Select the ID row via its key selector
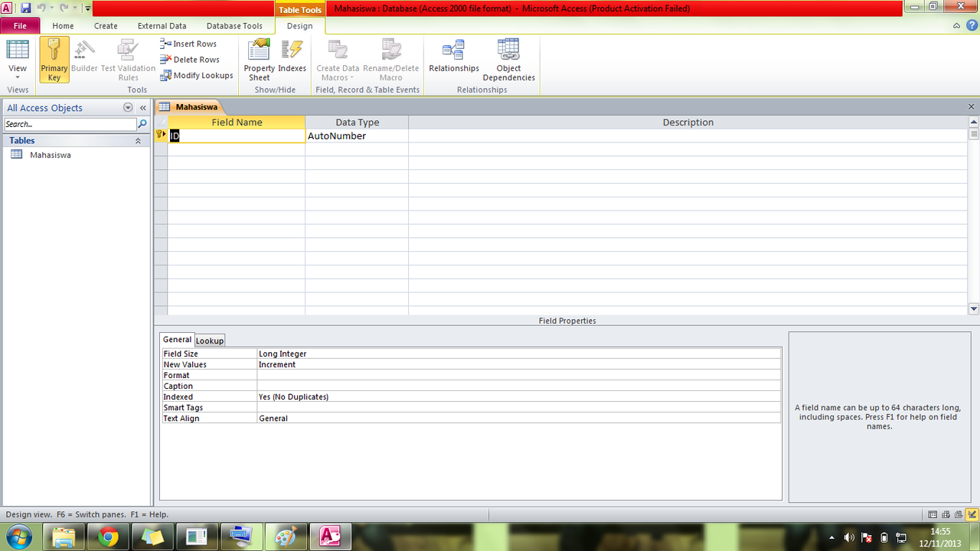 click(161, 136)
